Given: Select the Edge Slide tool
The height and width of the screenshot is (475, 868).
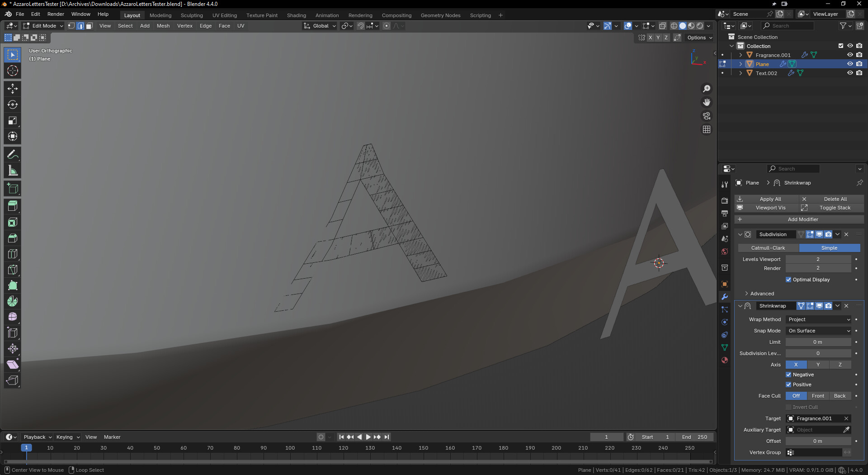Looking at the screenshot, I should [x=13, y=333].
